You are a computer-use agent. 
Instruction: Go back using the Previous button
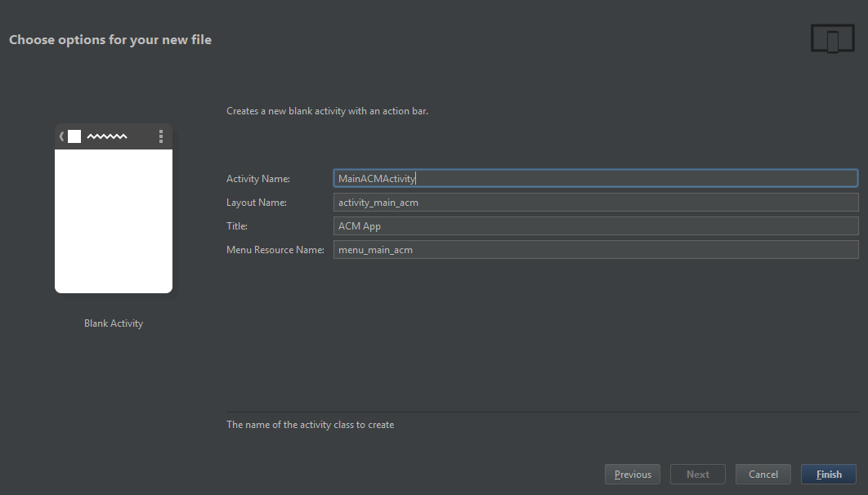tap(632, 474)
